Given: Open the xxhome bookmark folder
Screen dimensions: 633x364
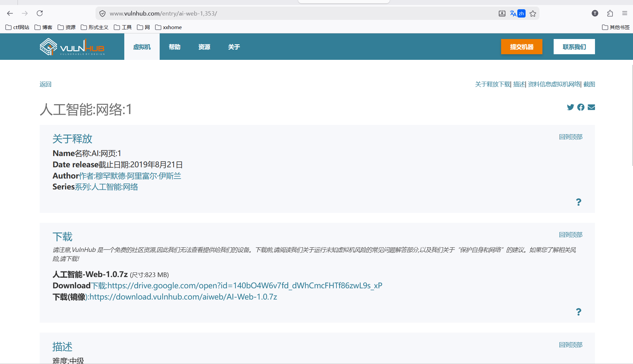Looking at the screenshot, I should click(x=168, y=27).
